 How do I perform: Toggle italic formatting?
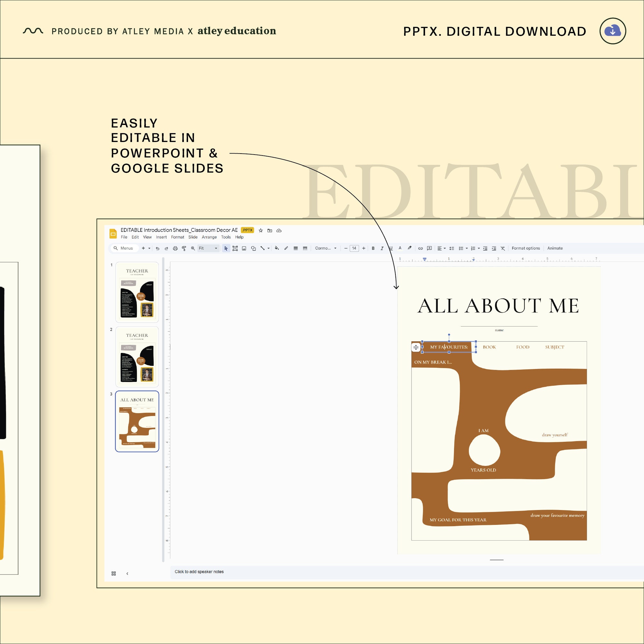click(382, 248)
